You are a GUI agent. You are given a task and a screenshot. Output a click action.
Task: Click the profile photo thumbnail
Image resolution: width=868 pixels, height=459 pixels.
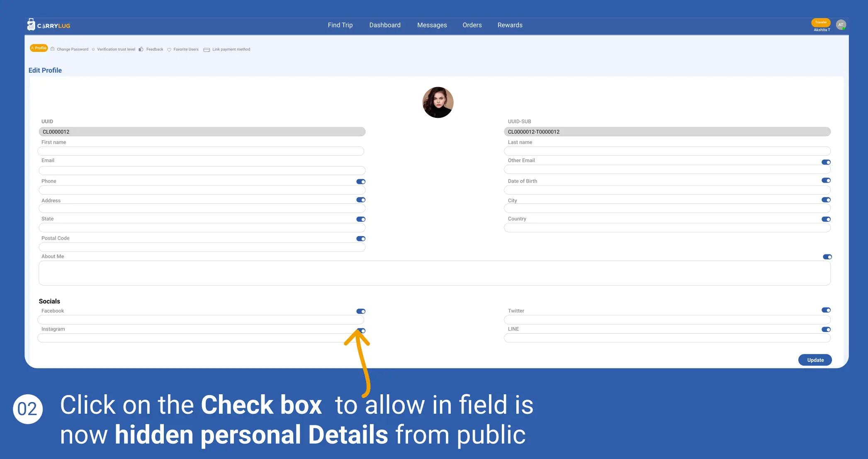(x=438, y=103)
